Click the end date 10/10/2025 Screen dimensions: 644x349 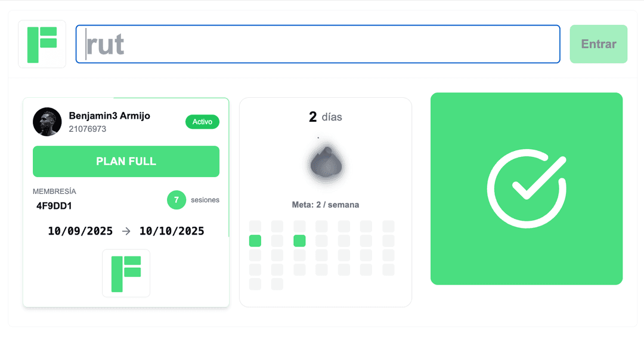pos(172,231)
